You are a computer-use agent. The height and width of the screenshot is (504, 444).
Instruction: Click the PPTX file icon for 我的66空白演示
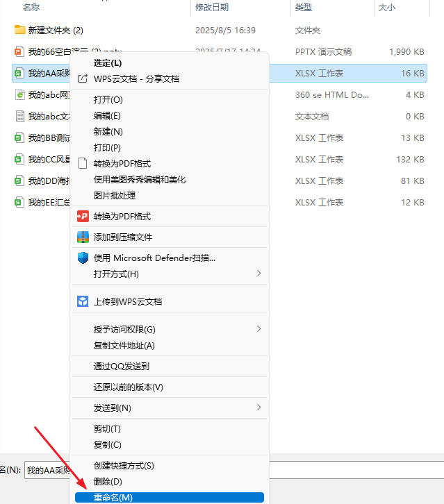(x=19, y=51)
